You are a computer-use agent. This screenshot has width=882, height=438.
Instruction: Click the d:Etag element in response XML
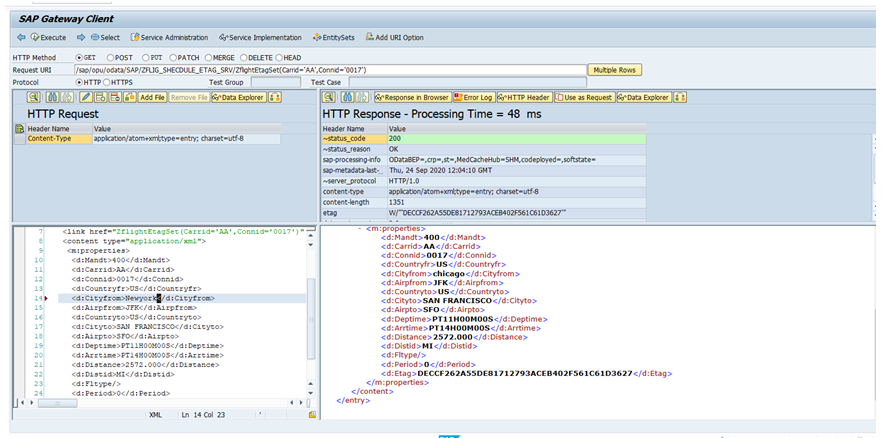pyautogui.click(x=526, y=373)
